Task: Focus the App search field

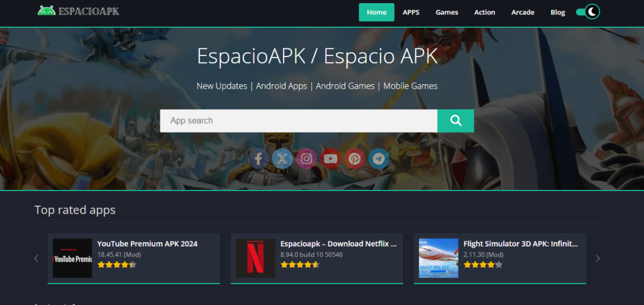Action: 299,121
